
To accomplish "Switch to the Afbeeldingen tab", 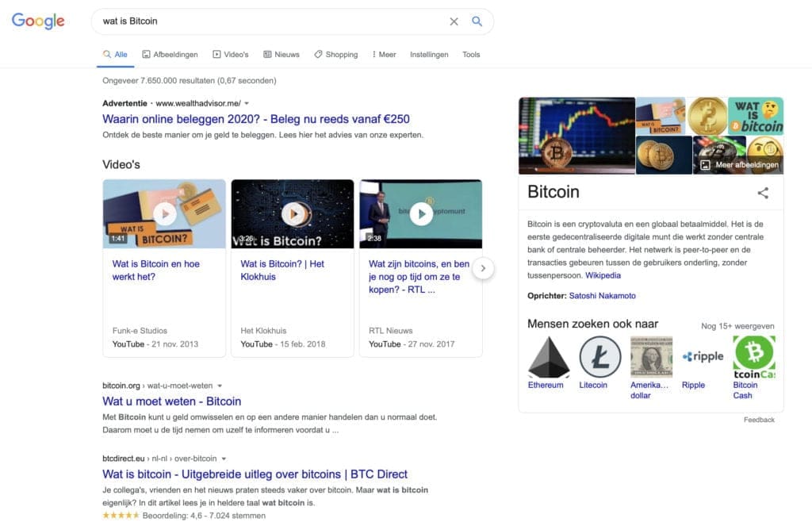I will pos(170,55).
